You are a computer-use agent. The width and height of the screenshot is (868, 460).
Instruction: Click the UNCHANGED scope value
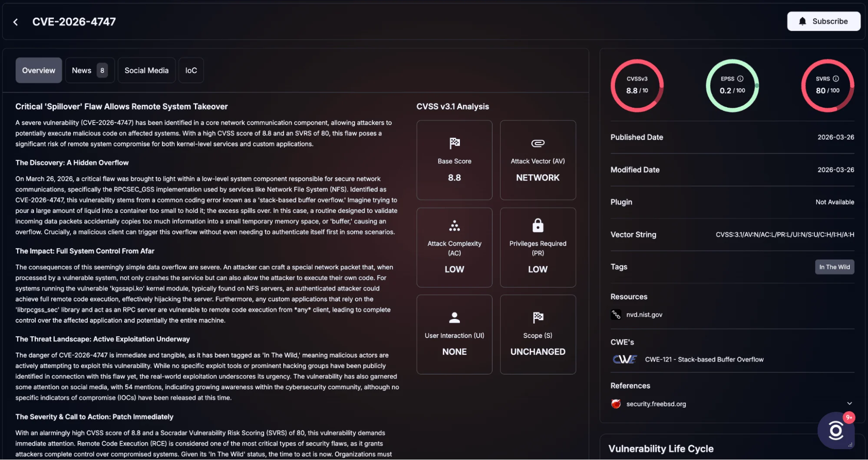pos(538,351)
